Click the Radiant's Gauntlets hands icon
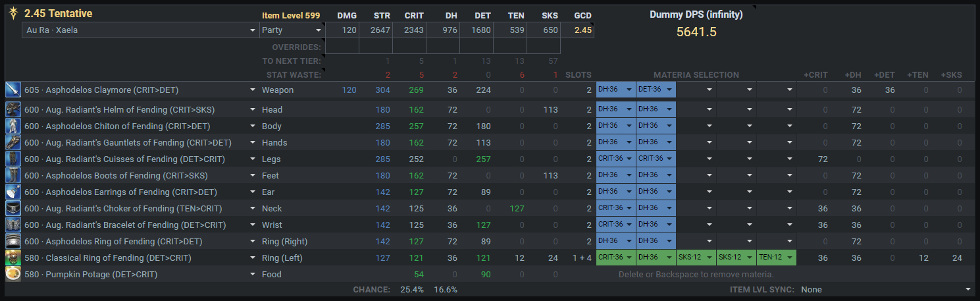The height and width of the screenshot is (301, 980). 13,142
